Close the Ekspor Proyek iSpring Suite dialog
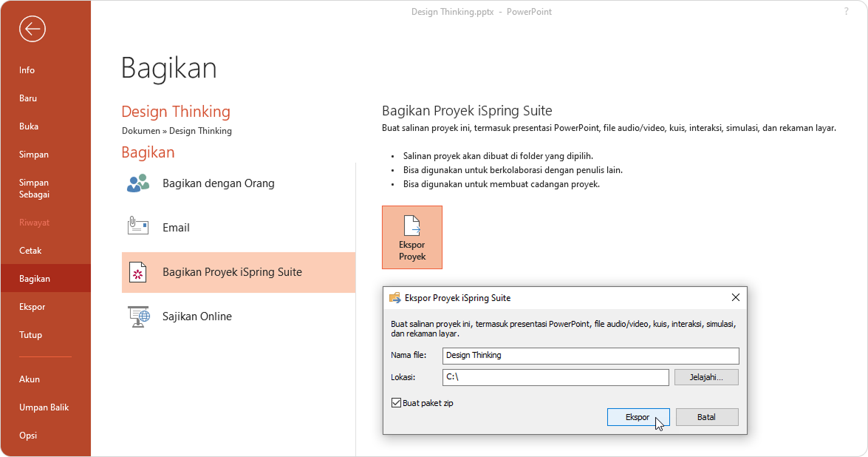The height and width of the screenshot is (457, 868). coord(735,298)
